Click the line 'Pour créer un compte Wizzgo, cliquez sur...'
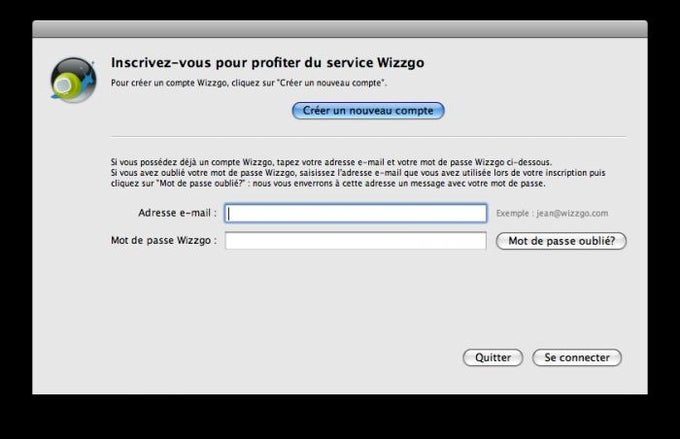Image resolution: width=680 pixels, height=439 pixels. point(249,83)
